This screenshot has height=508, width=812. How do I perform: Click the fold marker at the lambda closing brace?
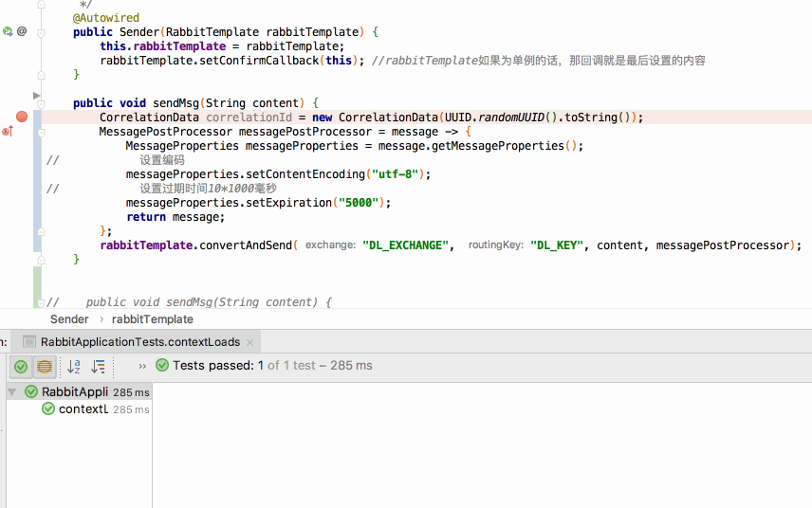[42, 232]
